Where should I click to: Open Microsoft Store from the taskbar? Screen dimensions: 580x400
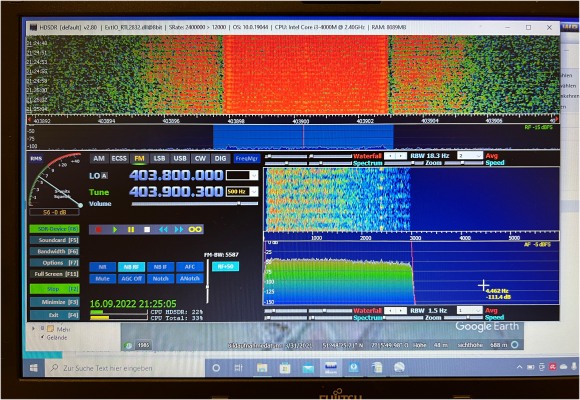285,368
